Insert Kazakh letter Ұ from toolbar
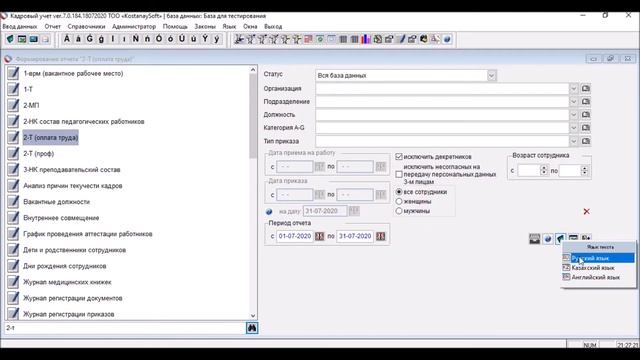 182,39
